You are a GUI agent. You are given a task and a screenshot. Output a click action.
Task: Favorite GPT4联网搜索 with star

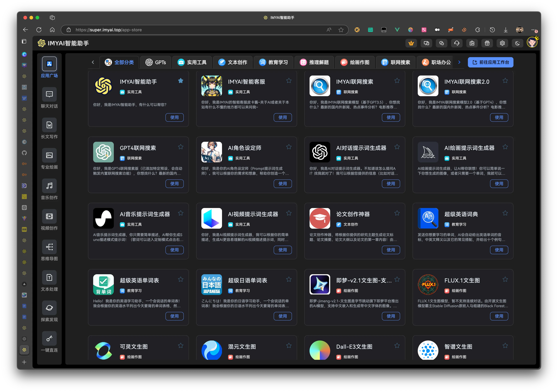click(x=181, y=147)
